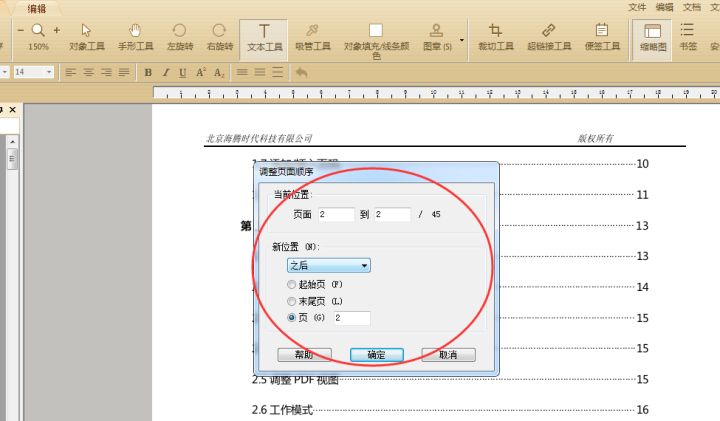Click the zoom out minus icon
This screenshot has height=421, width=720.
(x=21, y=30)
